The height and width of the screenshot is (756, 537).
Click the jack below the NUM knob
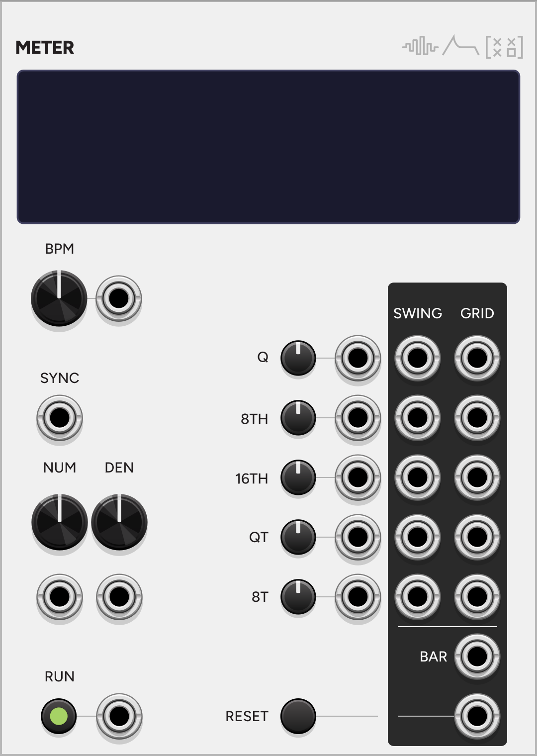tap(60, 597)
